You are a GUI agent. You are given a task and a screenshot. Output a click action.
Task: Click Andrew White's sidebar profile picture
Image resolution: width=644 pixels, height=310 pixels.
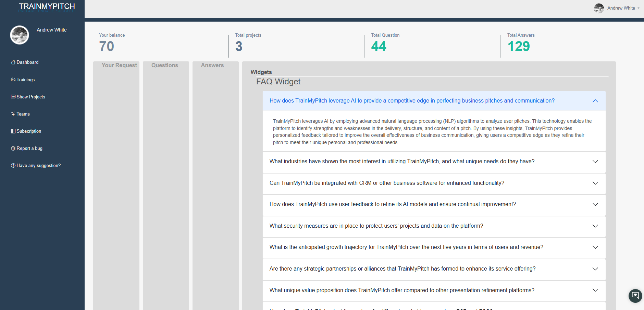20,35
